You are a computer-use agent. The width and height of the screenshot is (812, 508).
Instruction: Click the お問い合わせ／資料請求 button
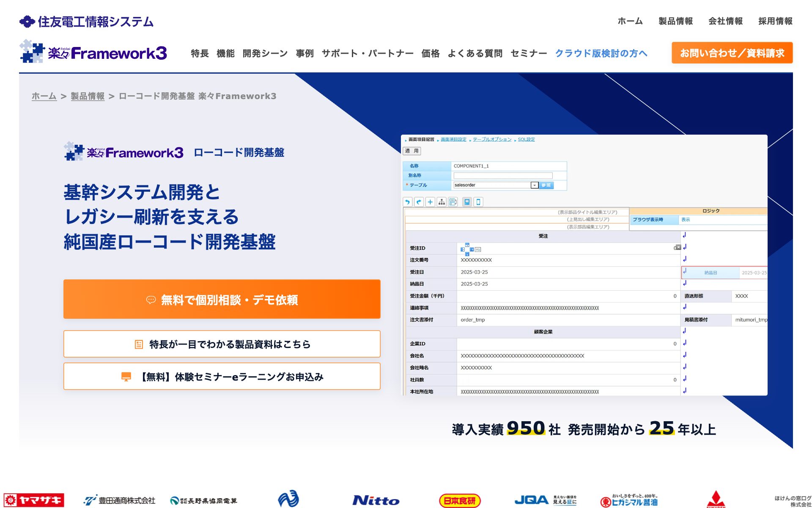732,53
